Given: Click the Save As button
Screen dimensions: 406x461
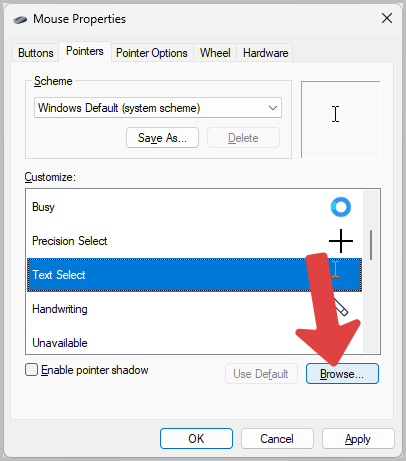Looking at the screenshot, I should click(x=162, y=138).
